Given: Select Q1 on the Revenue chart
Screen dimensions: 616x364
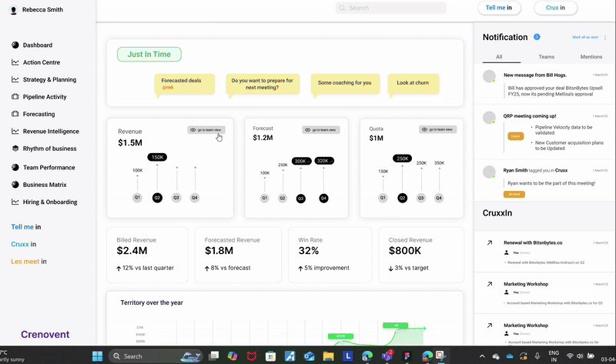Looking at the screenshot, I should click(x=137, y=198).
